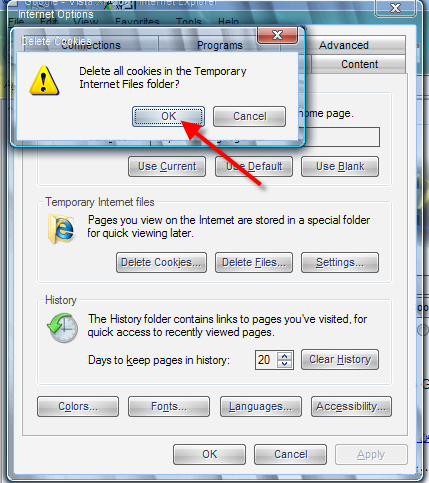Open Temporary Internet files Settings...
Viewport: 429px width, 483px height.
click(340, 263)
